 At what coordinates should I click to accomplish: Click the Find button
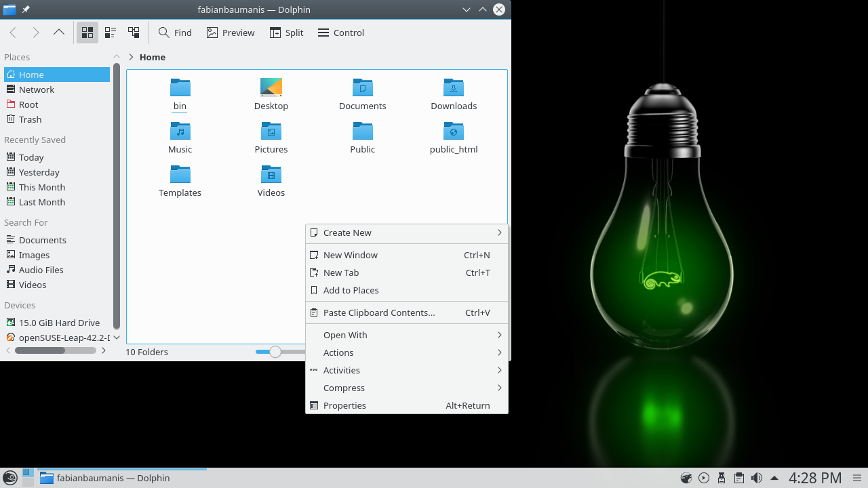175,33
